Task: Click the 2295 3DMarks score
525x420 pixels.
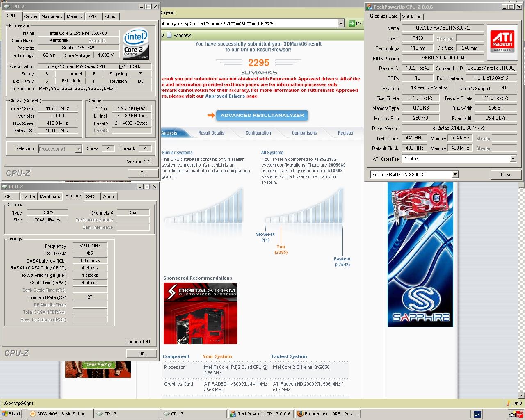Action: click(258, 63)
